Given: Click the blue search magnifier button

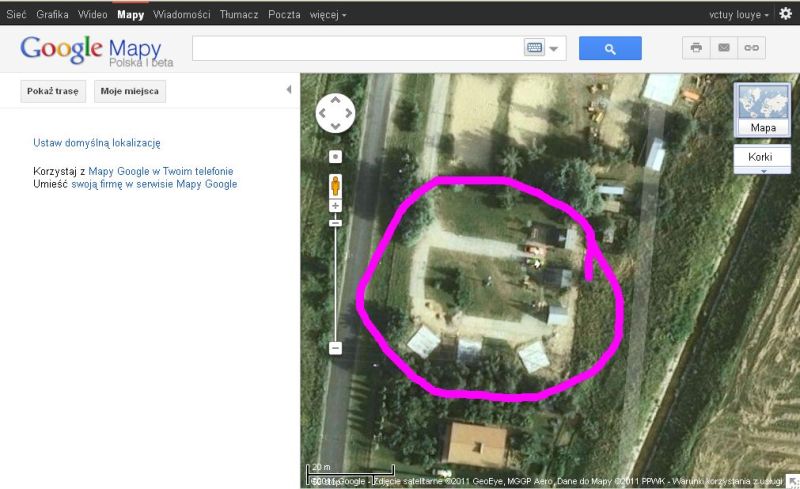Looking at the screenshot, I should click(610, 48).
